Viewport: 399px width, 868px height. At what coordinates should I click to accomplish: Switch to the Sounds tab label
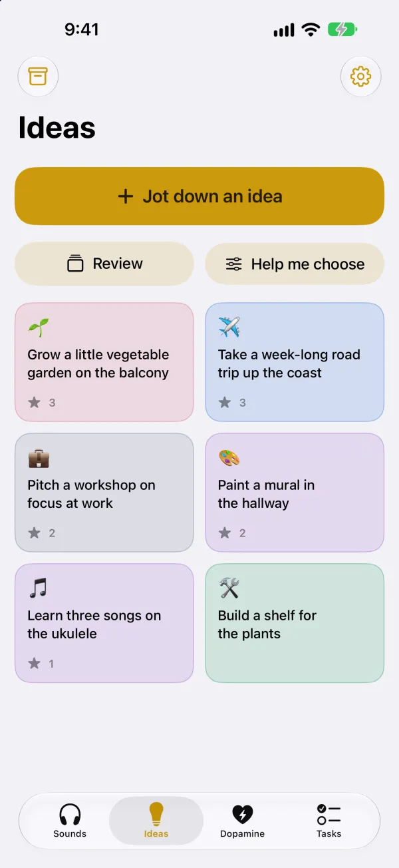[x=70, y=833]
